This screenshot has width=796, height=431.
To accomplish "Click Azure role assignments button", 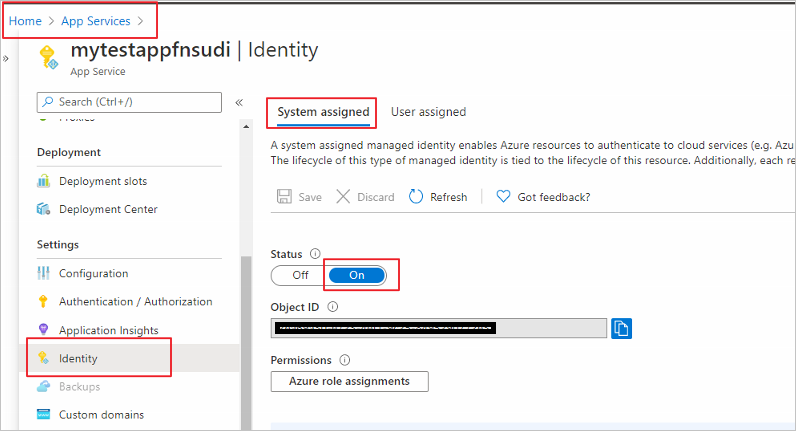I will (x=349, y=381).
